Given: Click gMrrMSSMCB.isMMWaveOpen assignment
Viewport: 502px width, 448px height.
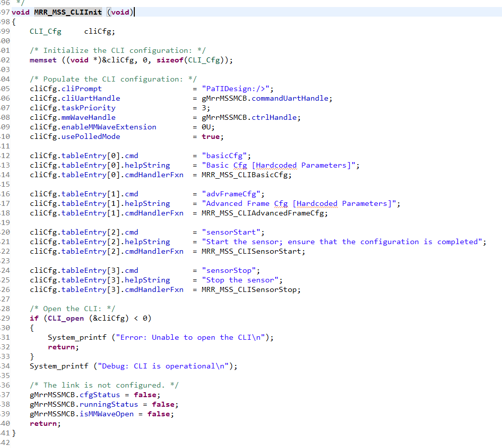Looking at the screenshot, I should pyautogui.click(x=102, y=414).
